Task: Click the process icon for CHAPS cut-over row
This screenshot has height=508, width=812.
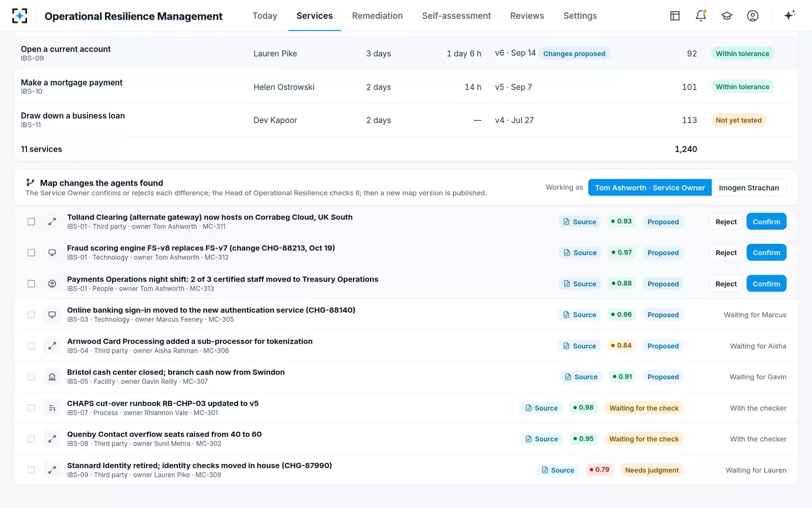Action: tap(52, 408)
